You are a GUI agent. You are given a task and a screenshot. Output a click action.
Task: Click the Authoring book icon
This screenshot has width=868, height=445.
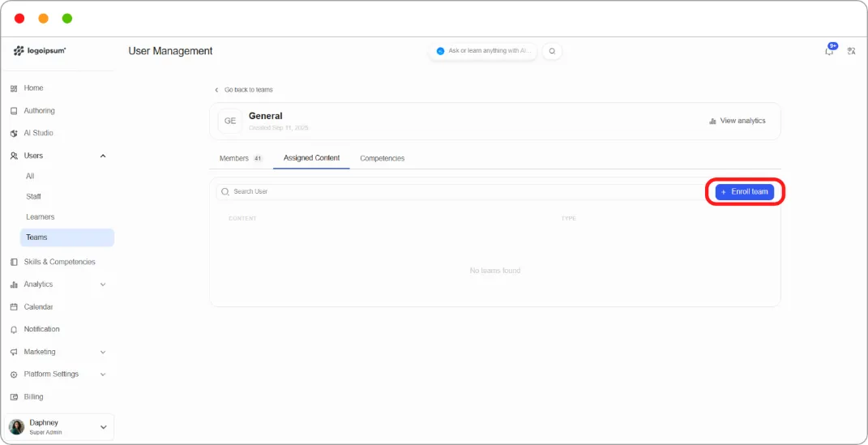pyautogui.click(x=14, y=111)
